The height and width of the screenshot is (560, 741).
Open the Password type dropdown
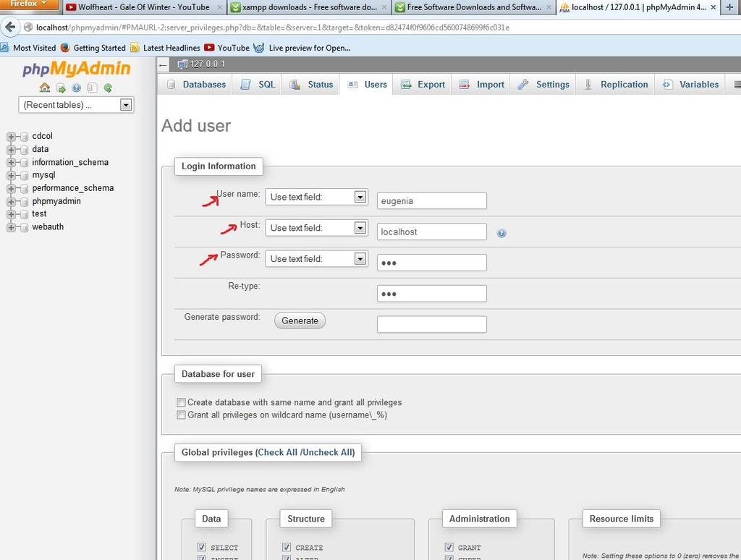[316, 259]
